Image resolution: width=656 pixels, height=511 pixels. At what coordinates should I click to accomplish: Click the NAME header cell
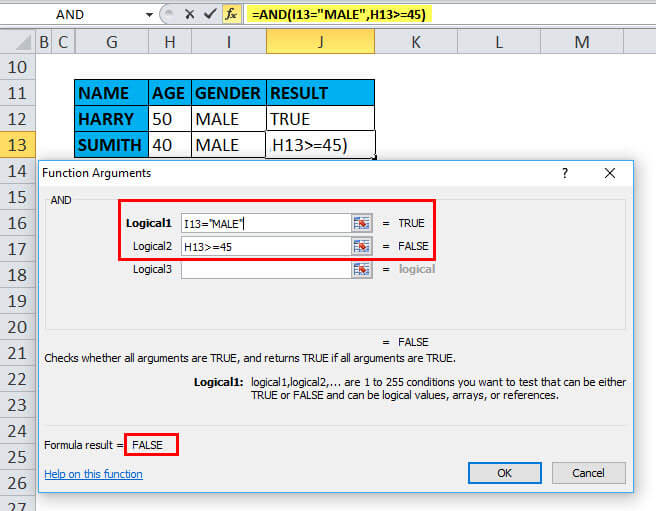coord(112,93)
